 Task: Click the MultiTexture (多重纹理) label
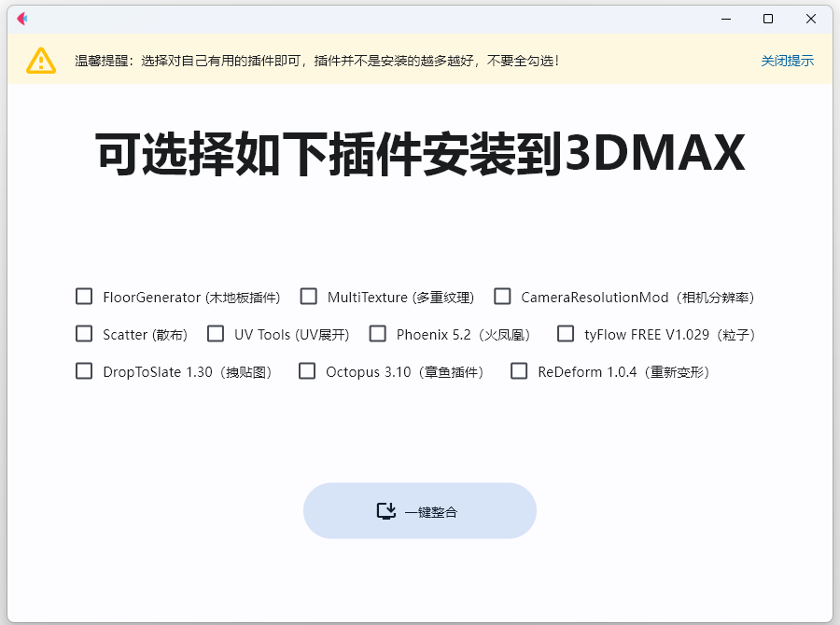[400, 298]
